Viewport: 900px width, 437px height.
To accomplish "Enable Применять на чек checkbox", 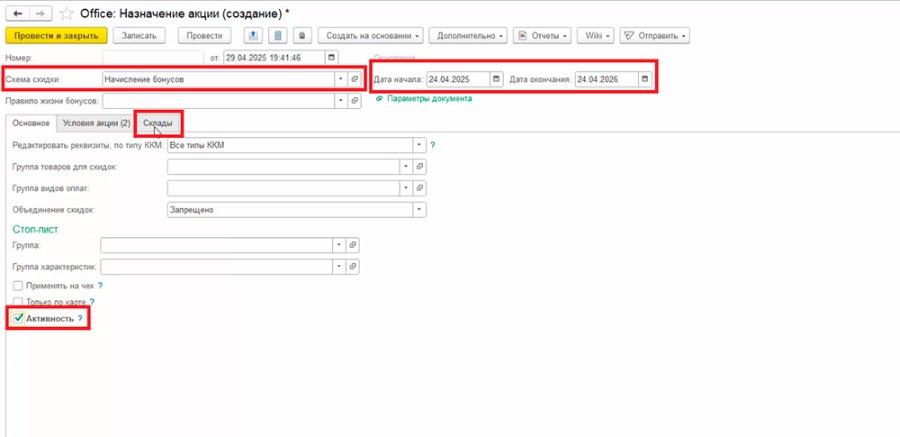I will coord(18,285).
